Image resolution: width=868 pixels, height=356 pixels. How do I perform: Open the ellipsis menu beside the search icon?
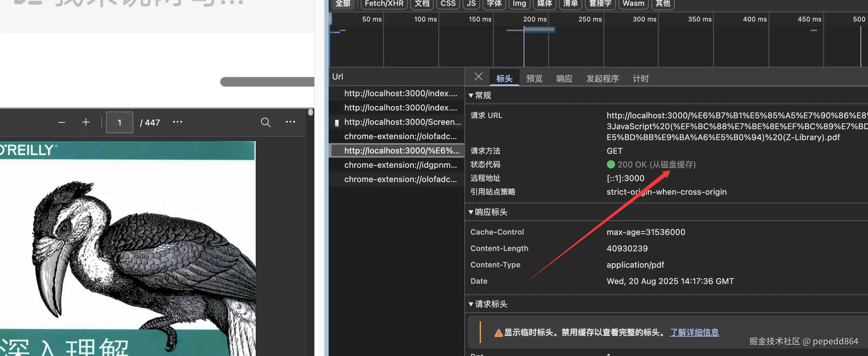[x=290, y=122]
